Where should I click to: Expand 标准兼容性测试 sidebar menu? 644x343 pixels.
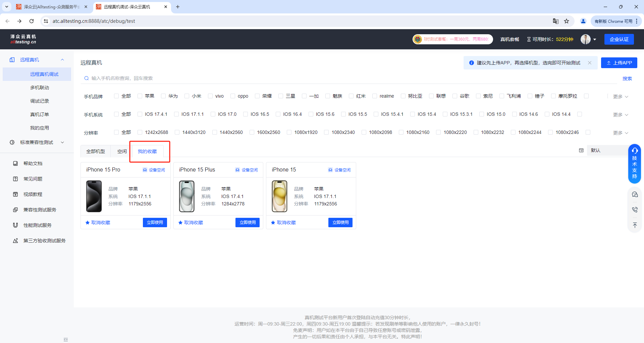click(x=37, y=142)
